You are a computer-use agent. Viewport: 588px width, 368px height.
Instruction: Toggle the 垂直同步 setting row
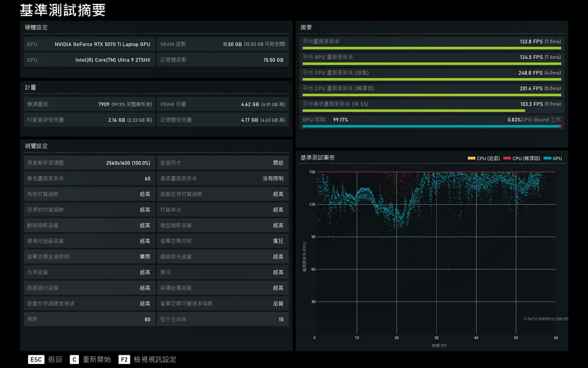[222, 163]
